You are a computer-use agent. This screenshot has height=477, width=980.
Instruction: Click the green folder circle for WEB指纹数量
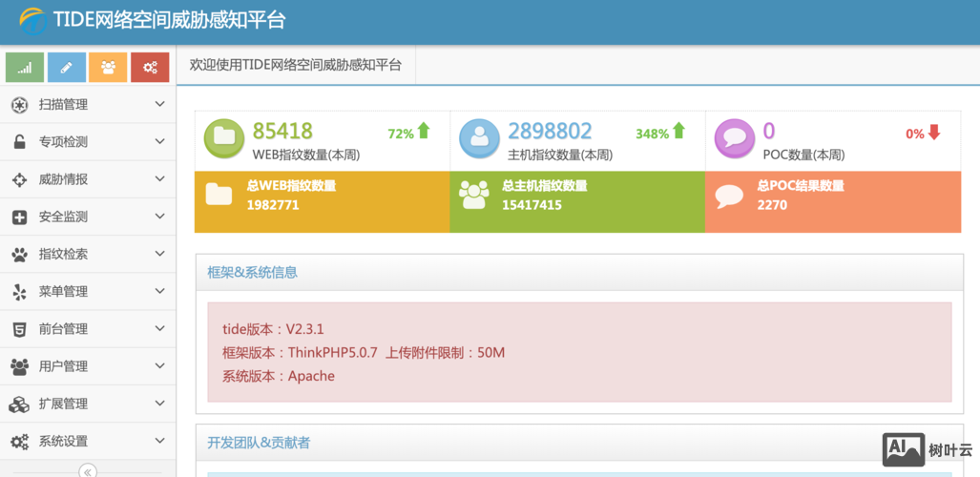click(x=223, y=138)
